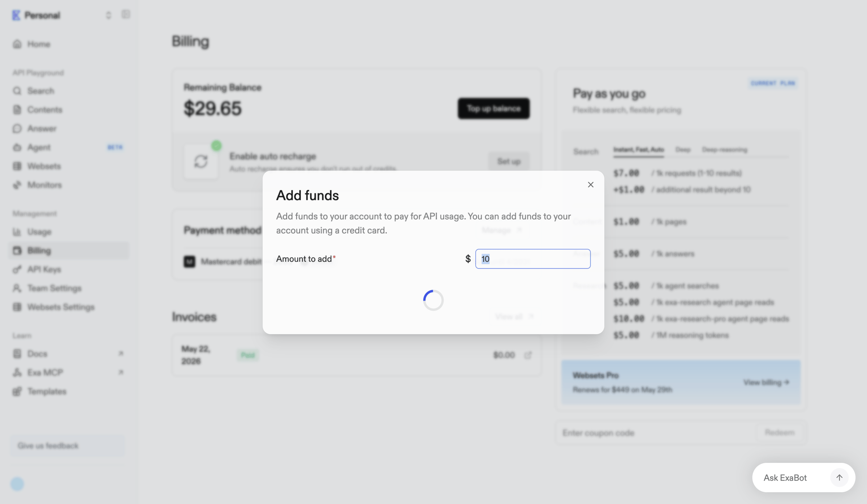Click the user avatar circle
The height and width of the screenshot is (504, 867).
(x=17, y=484)
